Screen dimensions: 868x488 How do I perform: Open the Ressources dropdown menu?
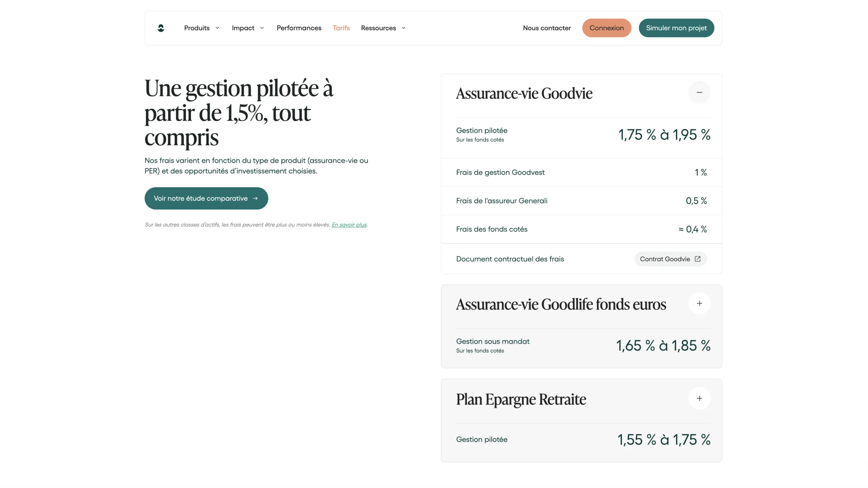(x=378, y=28)
